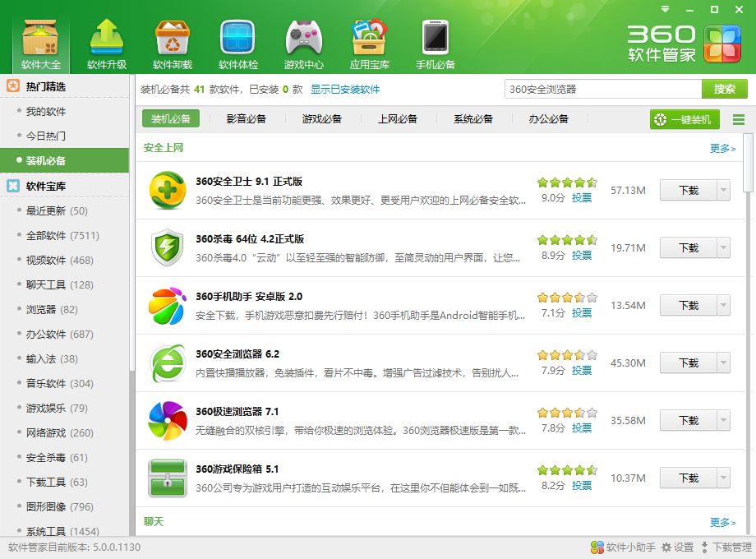Click the 360安全浏览器 app icon
The height and width of the screenshot is (559, 756).
168,363
